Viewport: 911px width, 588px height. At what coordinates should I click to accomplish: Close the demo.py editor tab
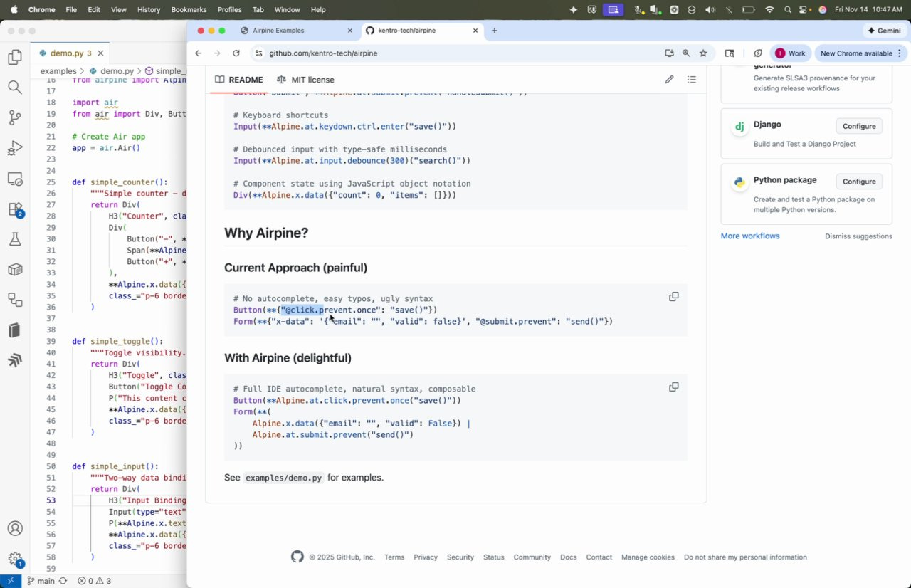pos(102,53)
